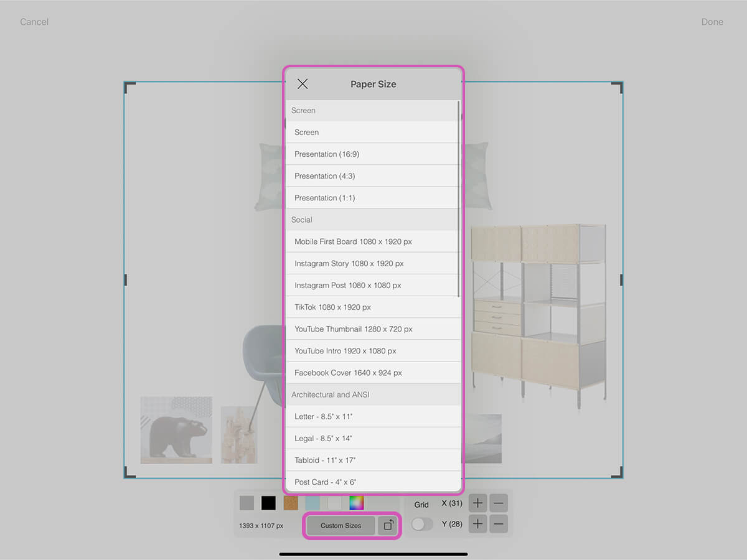Tap Cancel

tap(34, 22)
